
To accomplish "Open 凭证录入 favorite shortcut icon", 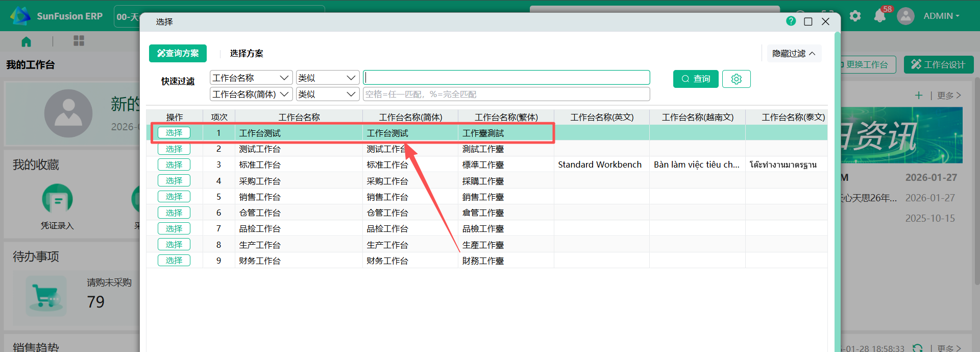I will pyautogui.click(x=57, y=199).
